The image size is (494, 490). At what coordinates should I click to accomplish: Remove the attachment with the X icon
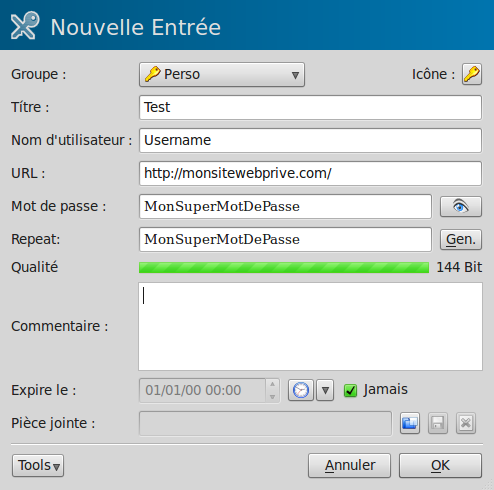(x=466, y=423)
